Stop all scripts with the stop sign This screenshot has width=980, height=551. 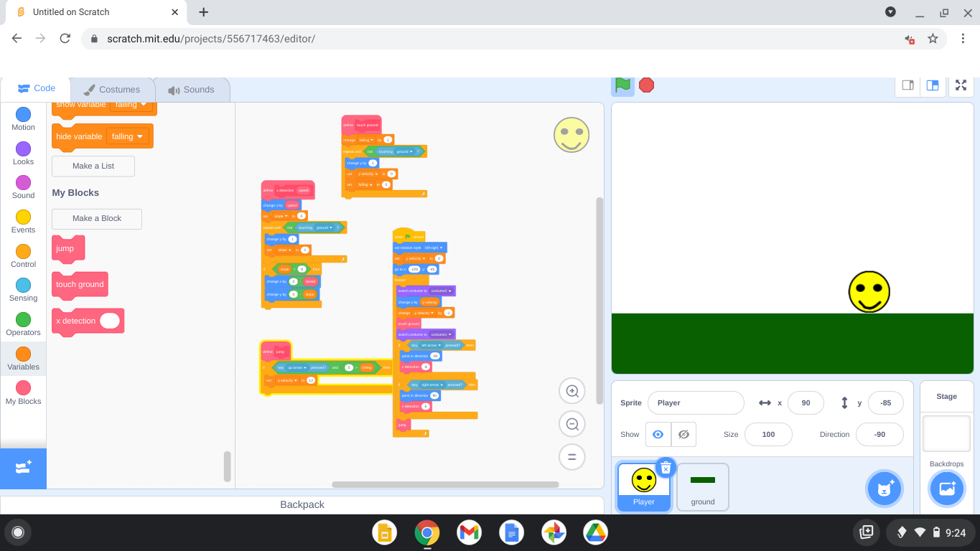coord(645,85)
